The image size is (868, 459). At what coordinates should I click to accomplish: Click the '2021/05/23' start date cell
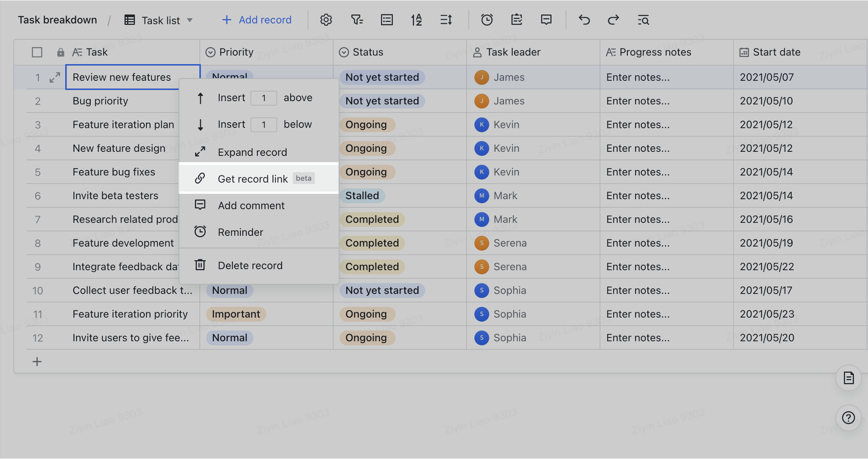coord(800,314)
